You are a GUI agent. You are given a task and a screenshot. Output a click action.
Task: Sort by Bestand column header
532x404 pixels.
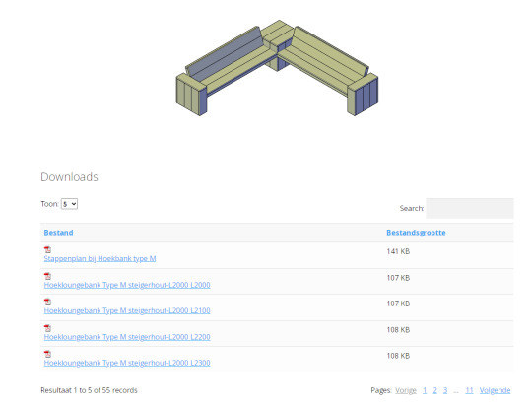pos(58,233)
